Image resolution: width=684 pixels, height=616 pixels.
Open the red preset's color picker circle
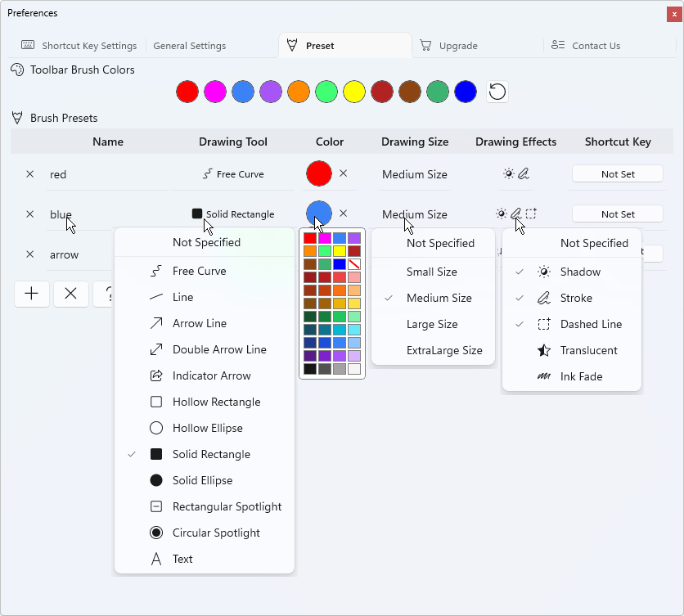tap(319, 173)
